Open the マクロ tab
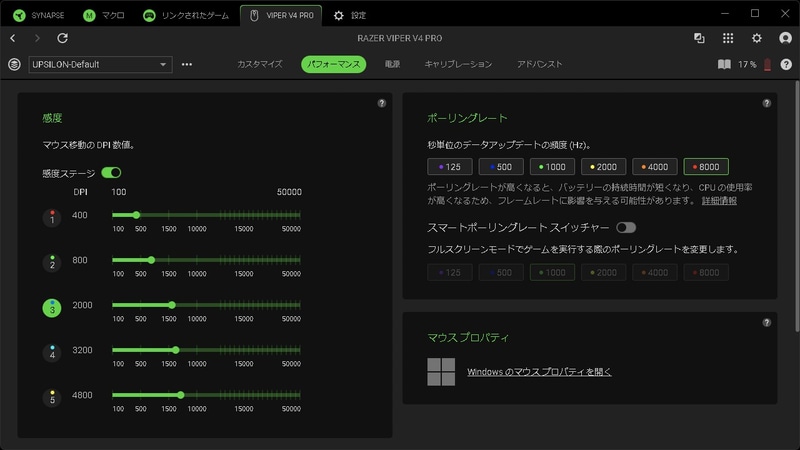This screenshot has height=450, width=800. tap(104, 15)
